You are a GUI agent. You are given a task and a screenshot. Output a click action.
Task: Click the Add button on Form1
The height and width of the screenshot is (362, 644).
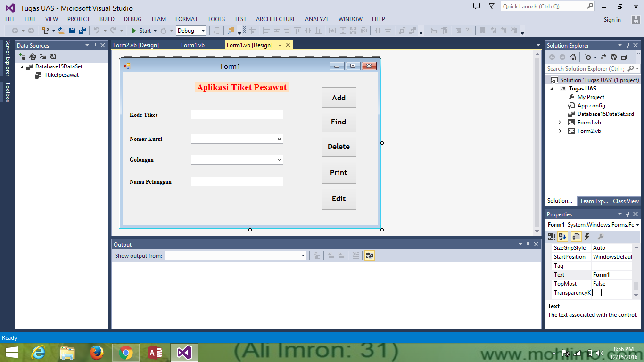point(339,98)
